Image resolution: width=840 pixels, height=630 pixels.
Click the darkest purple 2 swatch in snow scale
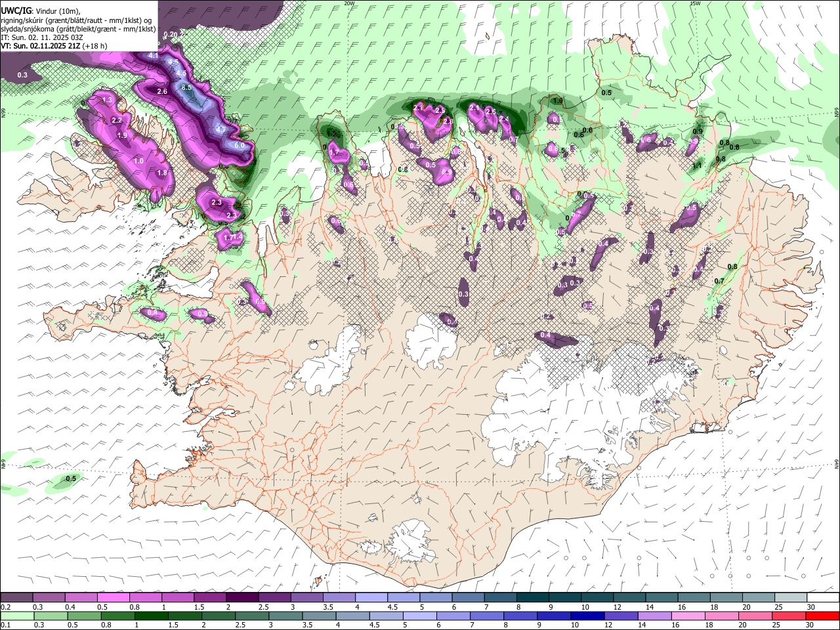pos(242,598)
